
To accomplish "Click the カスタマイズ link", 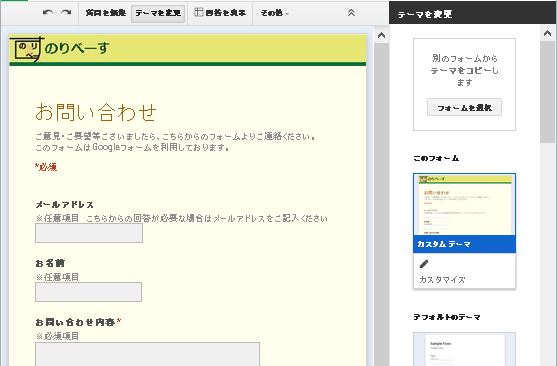I will (442, 280).
